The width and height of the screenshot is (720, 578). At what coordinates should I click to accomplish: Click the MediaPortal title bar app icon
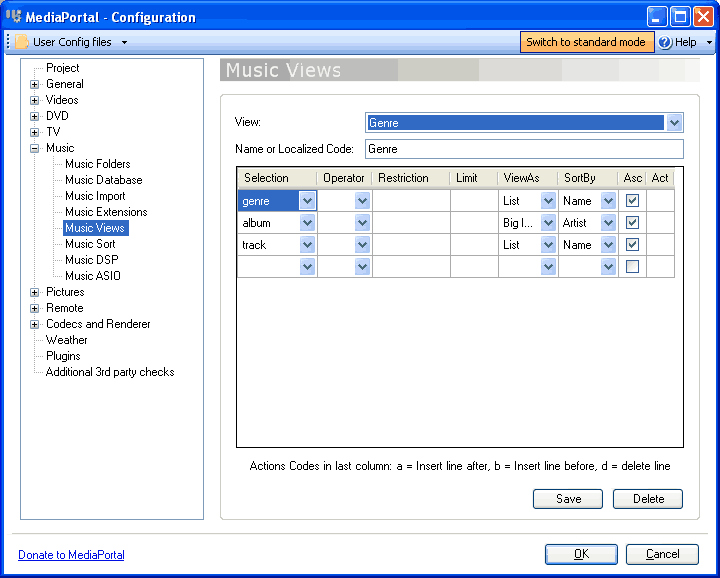tap(14, 16)
